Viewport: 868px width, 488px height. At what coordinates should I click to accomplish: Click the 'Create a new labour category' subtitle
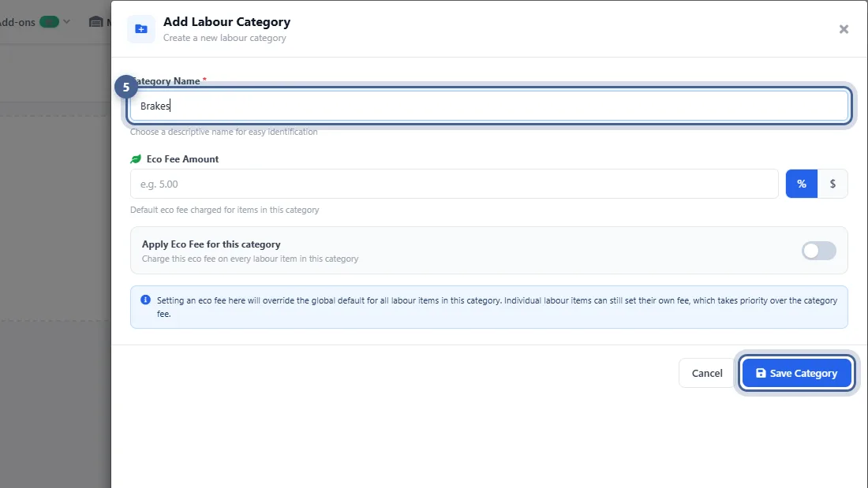click(225, 38)
